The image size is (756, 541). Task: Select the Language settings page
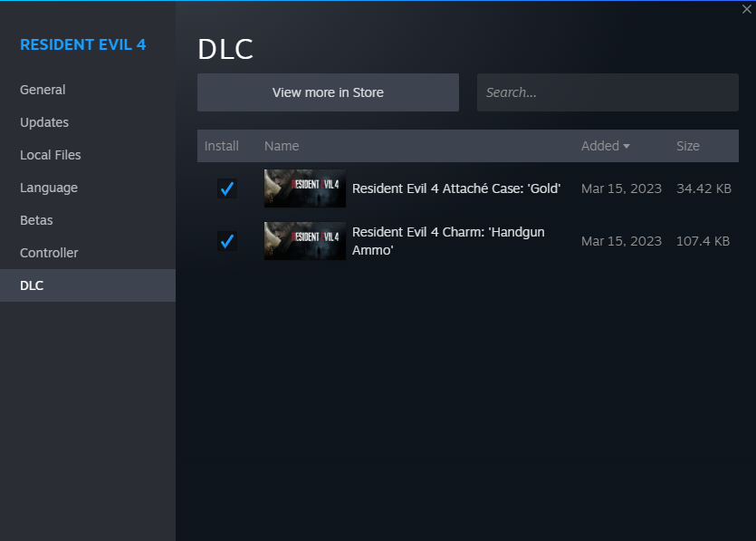pos(48,188)
